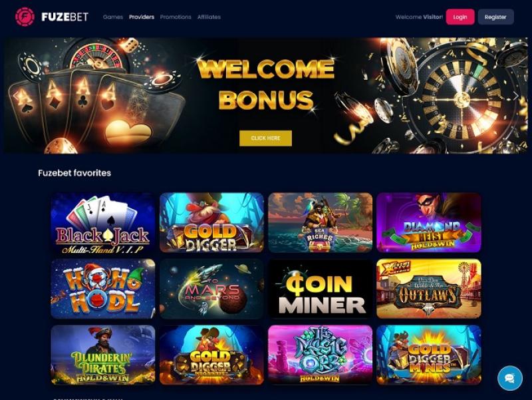Launch the Gold Digger game tile
This screenshot has height=400, width=532.
[x=211, y=223]
